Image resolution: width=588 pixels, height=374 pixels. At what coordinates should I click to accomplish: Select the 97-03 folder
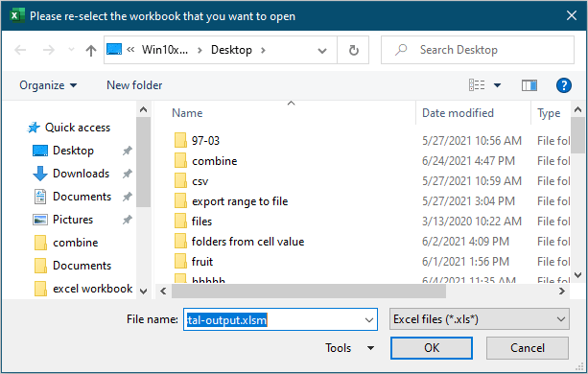point(205,141)
